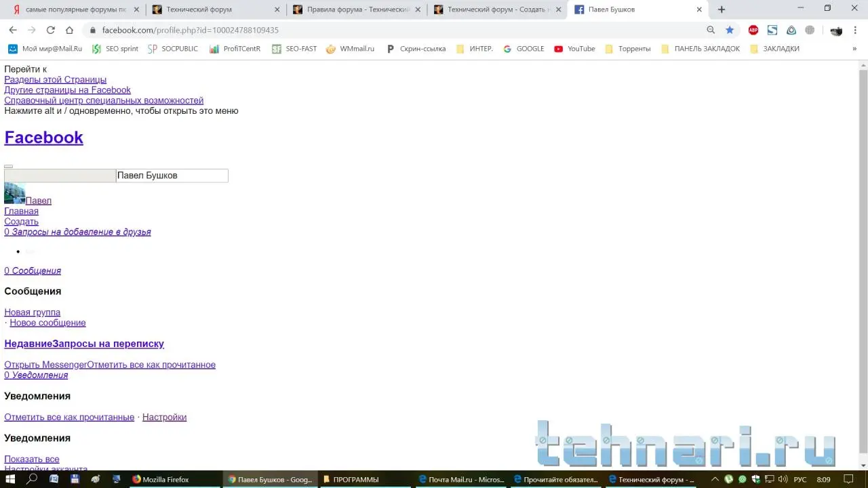Open the Facebook heading link
Viewport: 868px width, 488px height.
[x=43, y=137]
